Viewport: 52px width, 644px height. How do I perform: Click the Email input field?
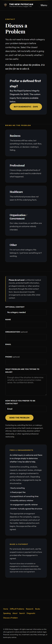[x=26, y=350]
